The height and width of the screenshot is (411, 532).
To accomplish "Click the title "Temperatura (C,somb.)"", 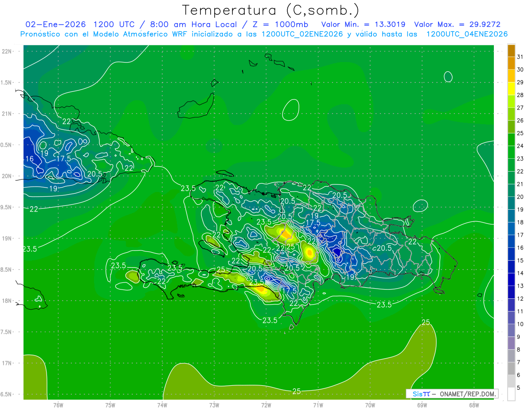I will pos(271,10).
